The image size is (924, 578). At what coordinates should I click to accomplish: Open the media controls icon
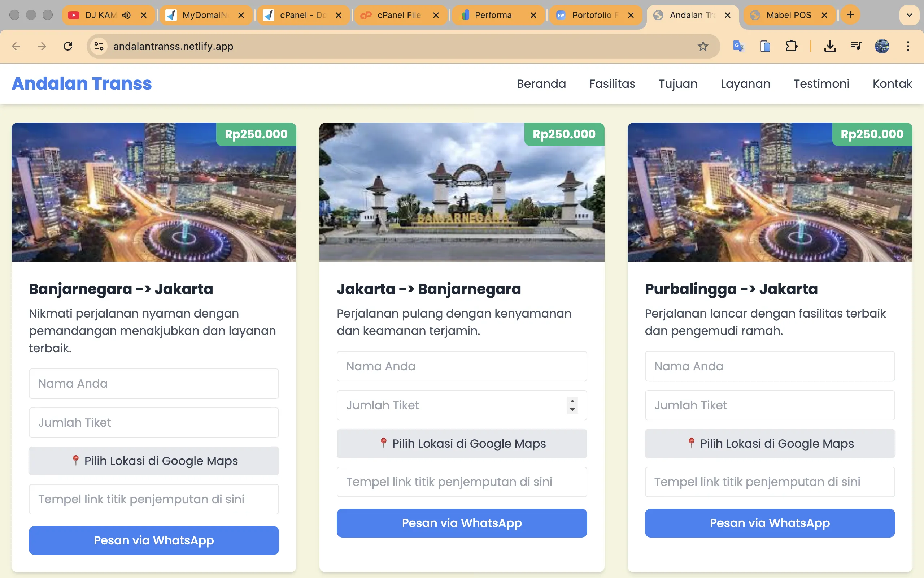[856, 46]
